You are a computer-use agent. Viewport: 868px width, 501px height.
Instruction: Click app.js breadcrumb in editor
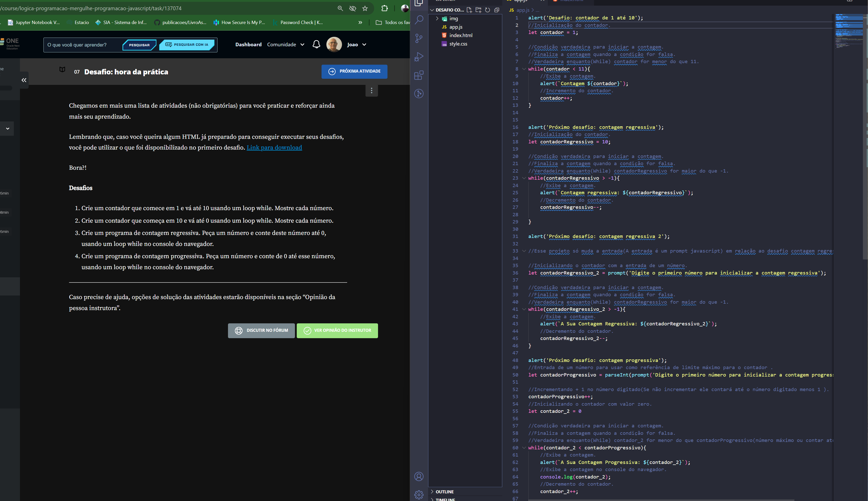523,10
